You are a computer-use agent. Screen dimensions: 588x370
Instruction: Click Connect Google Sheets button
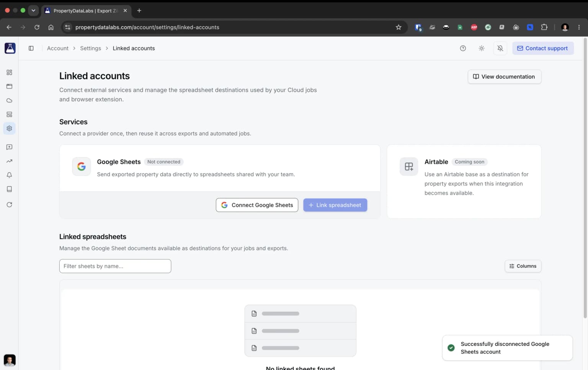(x=257, y=205)
